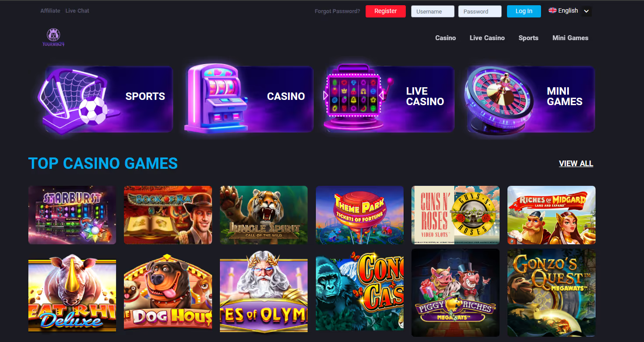Go to the Sports navigation item
This screenshot has width=644, height=342.
tap(528, 38)
